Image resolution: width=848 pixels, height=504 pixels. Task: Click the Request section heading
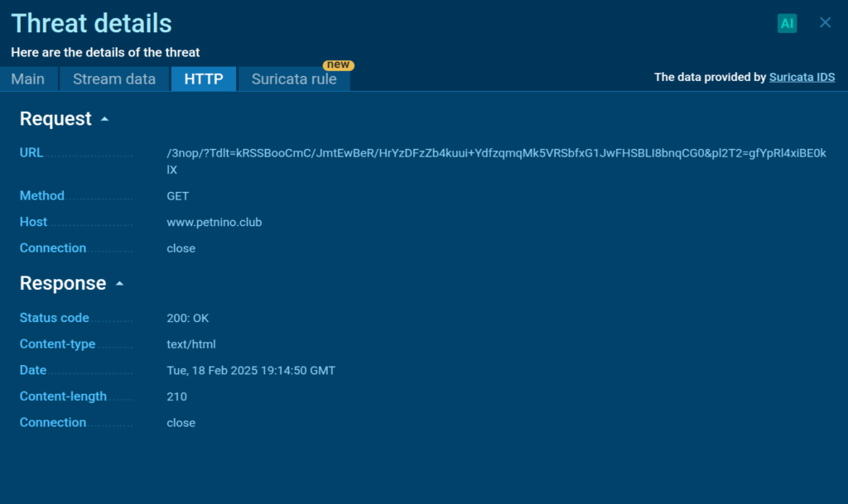(x=55, y=119)
